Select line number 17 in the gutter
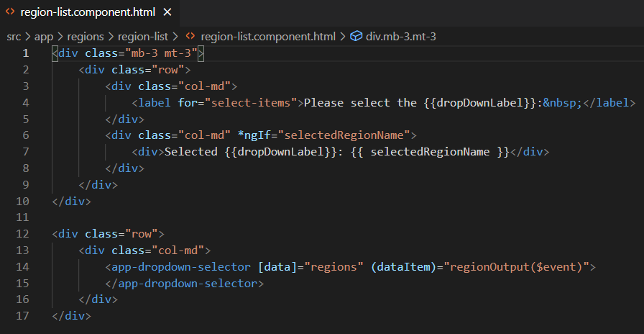Screen dimensions: 644x334 [23, 316]
